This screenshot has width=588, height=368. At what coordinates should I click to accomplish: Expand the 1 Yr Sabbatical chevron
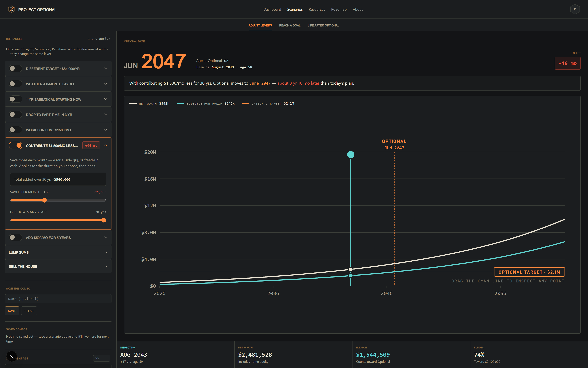pos(106,99)
